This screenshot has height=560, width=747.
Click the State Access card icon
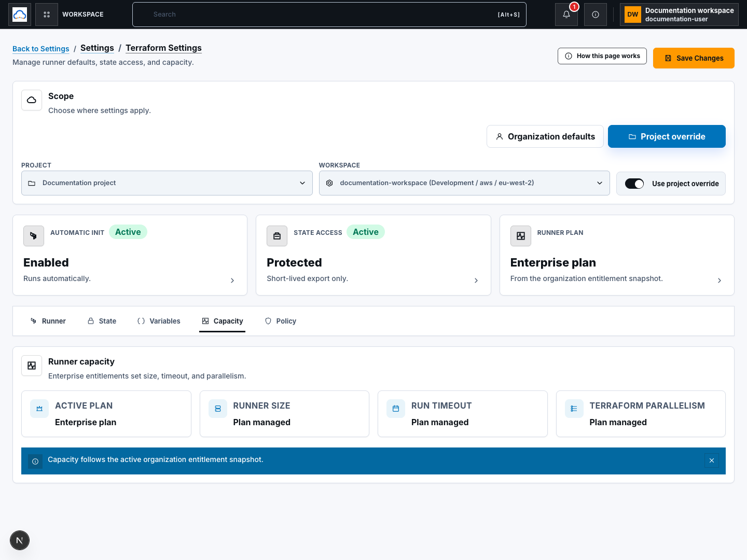[x=277, y=236]
